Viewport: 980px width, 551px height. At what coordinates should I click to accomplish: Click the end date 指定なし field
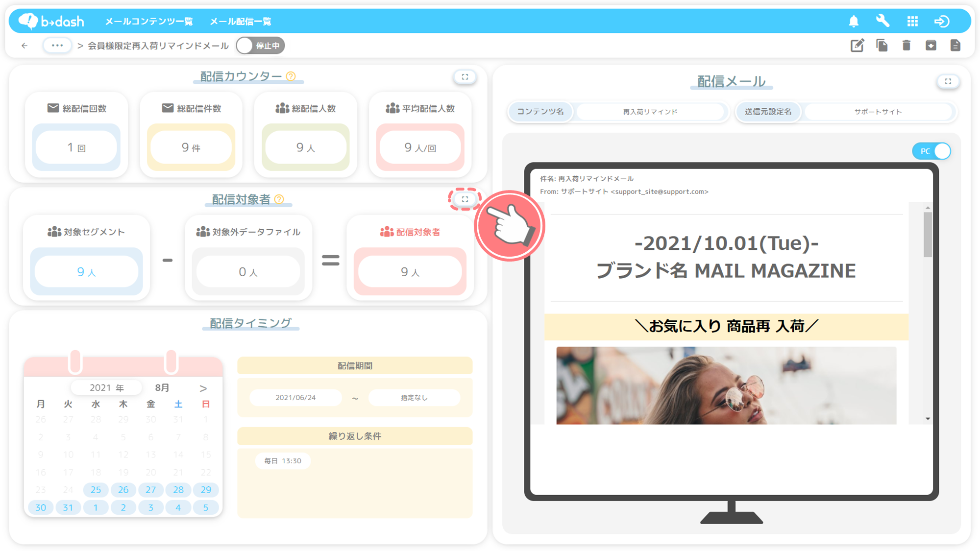point(414,398)
